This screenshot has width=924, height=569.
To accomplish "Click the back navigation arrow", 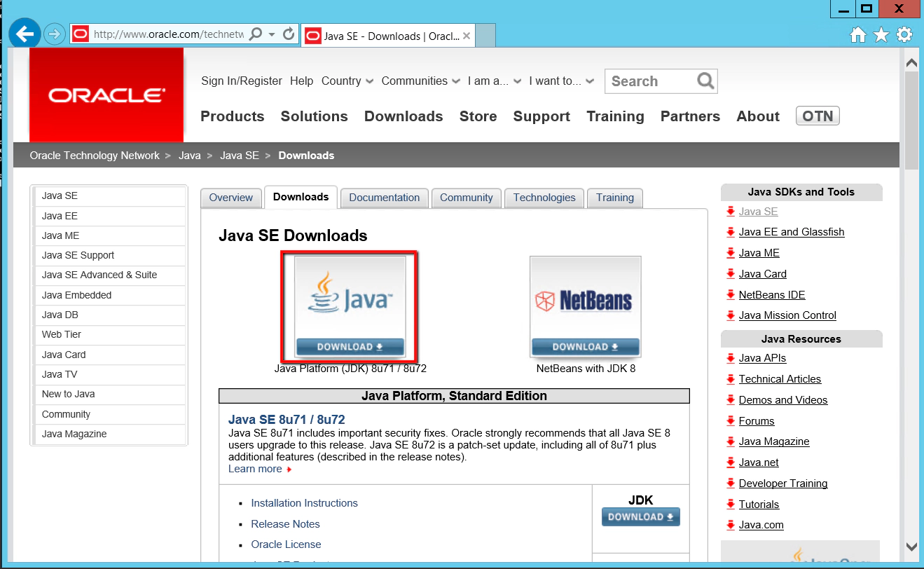I will (24, 34).
